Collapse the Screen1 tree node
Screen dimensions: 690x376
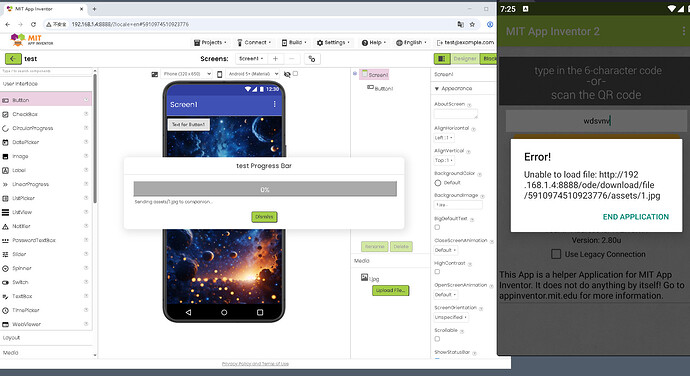pos(355,74)
